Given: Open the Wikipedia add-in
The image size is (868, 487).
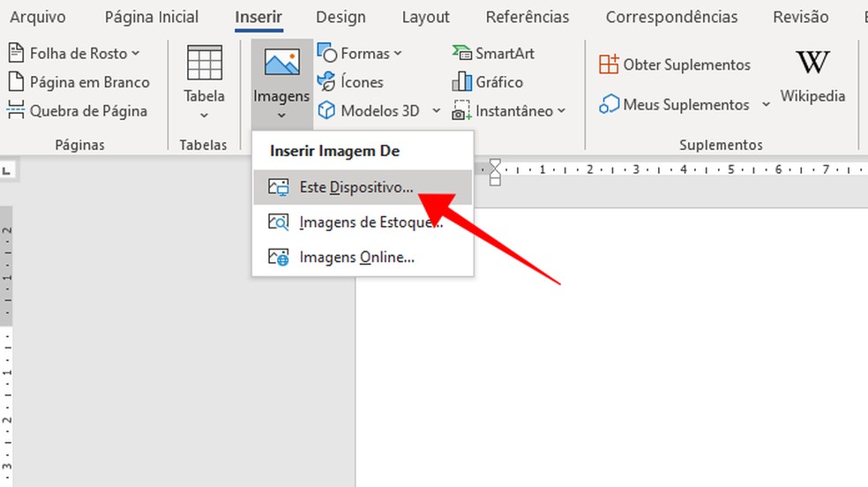Looking at the screenshot, I should 812,76.
